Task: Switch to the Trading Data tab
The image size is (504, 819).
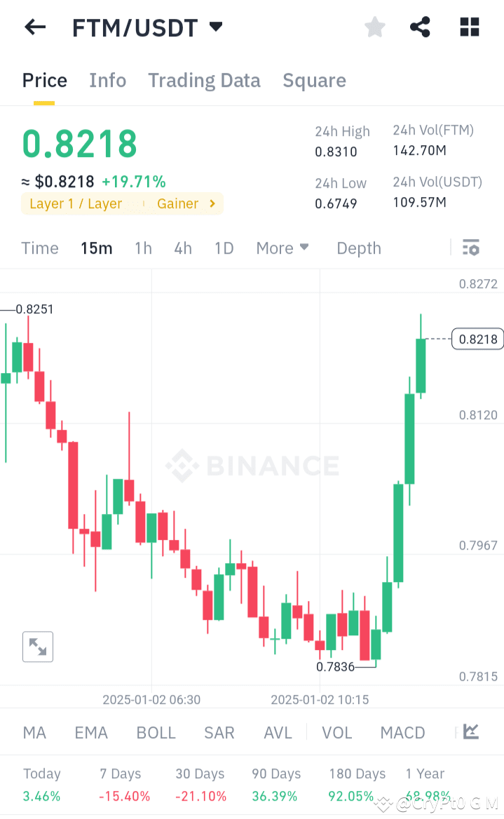Action: (x=204, y=80)
